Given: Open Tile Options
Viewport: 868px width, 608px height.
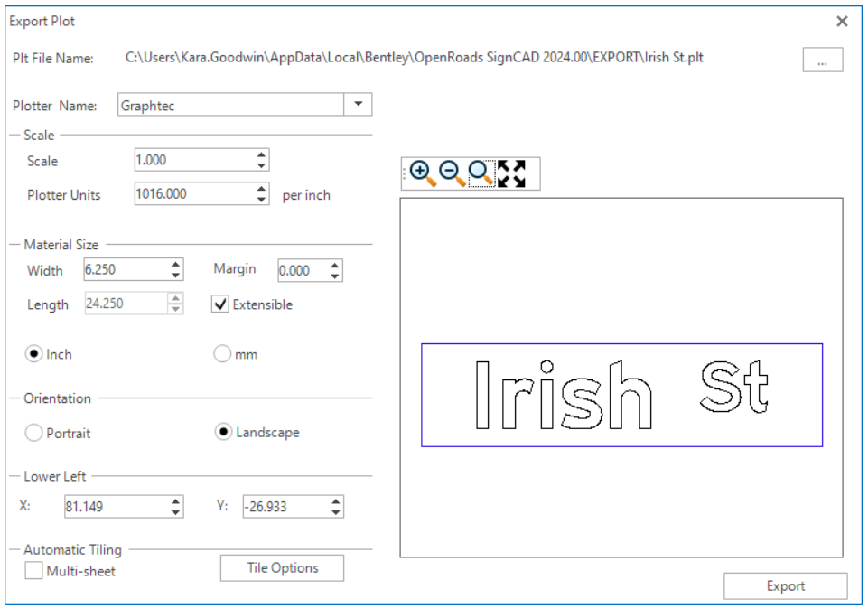Looking at the screenshot, I should click(x=282, y=568).
